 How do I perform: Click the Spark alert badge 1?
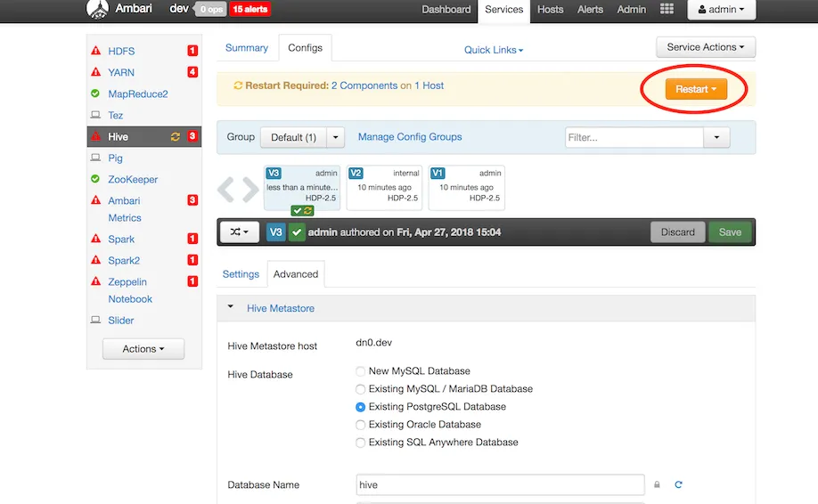[x=192, y=239]
